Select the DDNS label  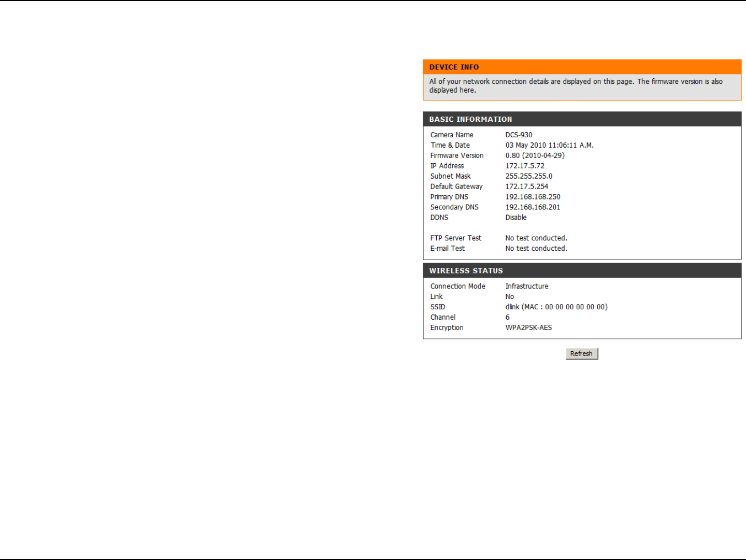(x=439, y=218)
